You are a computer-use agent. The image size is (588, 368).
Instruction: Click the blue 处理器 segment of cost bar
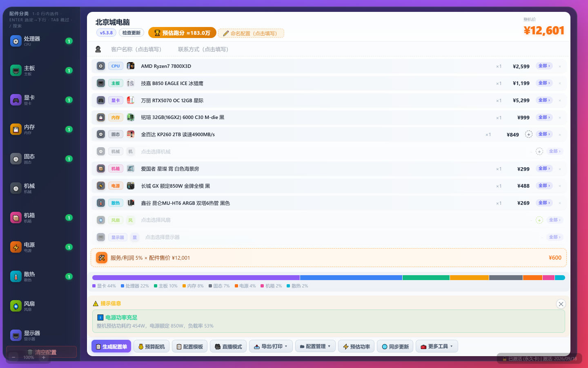(x=351, y=278)
